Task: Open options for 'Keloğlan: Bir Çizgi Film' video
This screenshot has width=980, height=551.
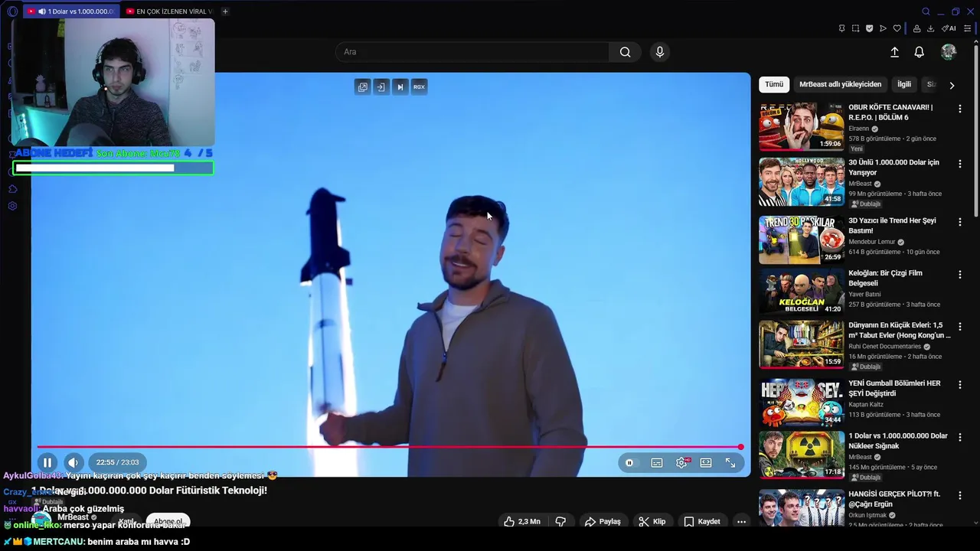Action: pos(960,274)
